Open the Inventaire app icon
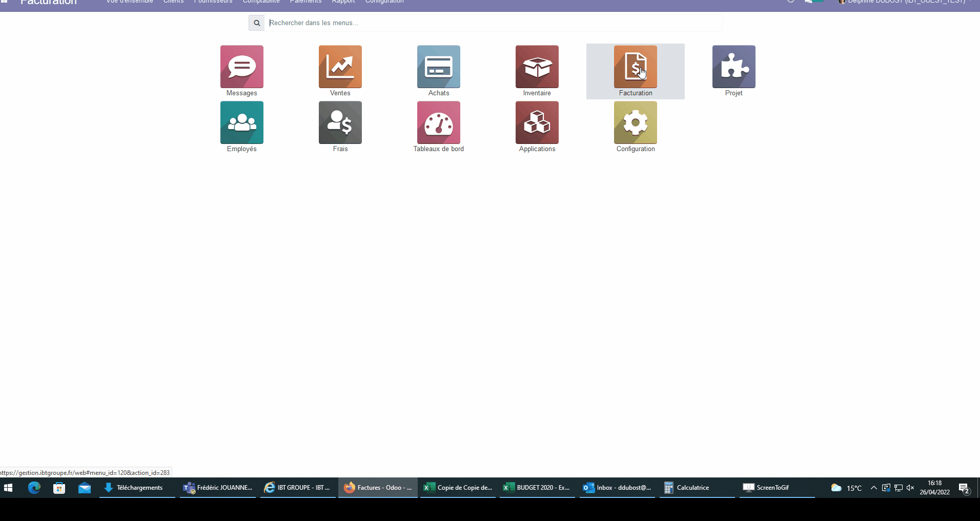The height and width of the screenshot is (521, 980). (x=537, y=67)
